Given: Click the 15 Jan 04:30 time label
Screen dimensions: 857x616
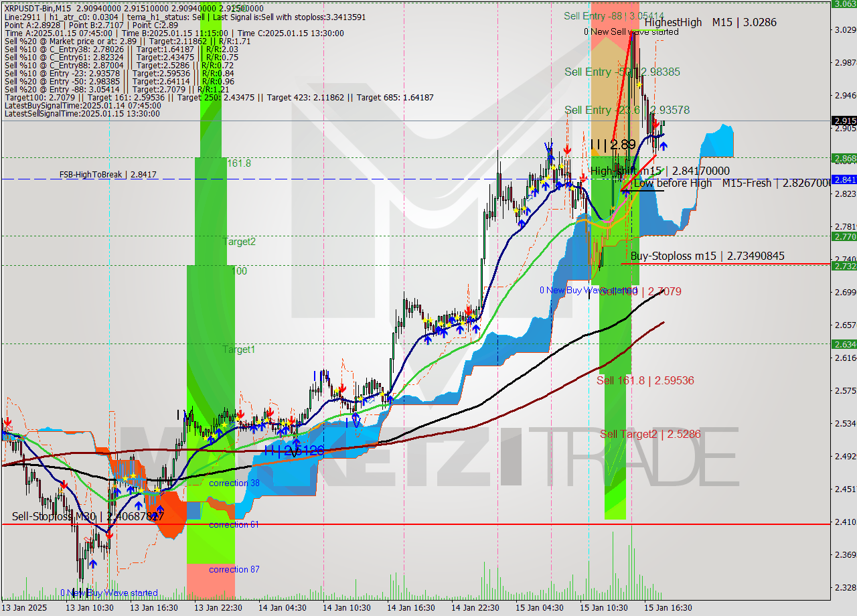Looking at the screenshot, I should click(540, 607).
